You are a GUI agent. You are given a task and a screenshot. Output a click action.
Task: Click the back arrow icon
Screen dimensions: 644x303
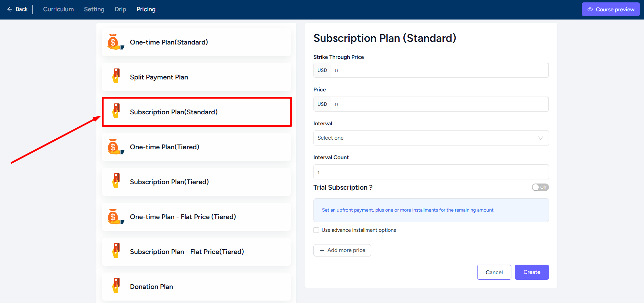click(10, 9)
